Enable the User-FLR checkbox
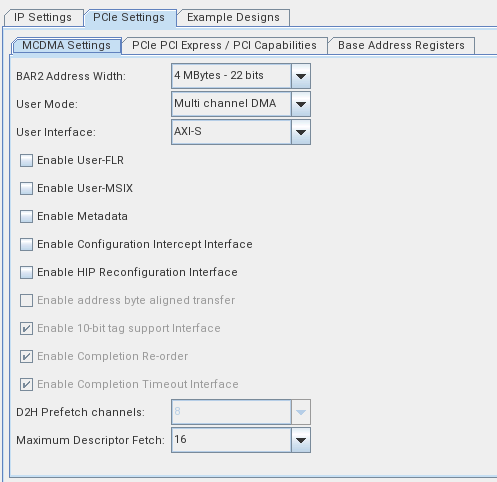The height and width of the screenshot is (482, 497). 26,160
